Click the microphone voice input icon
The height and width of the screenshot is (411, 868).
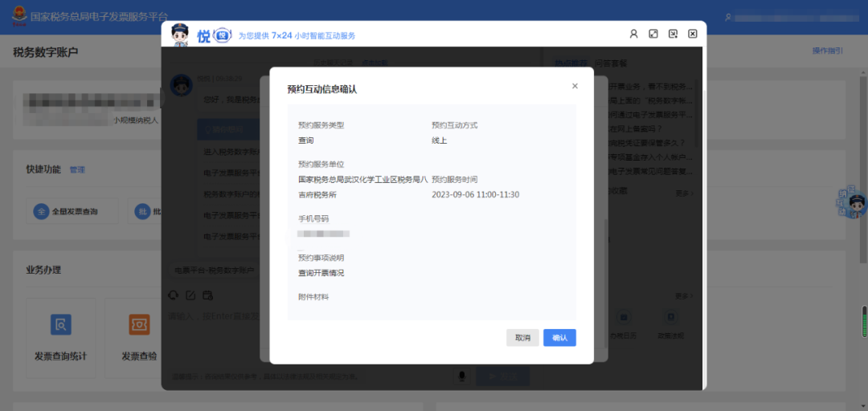461,376
